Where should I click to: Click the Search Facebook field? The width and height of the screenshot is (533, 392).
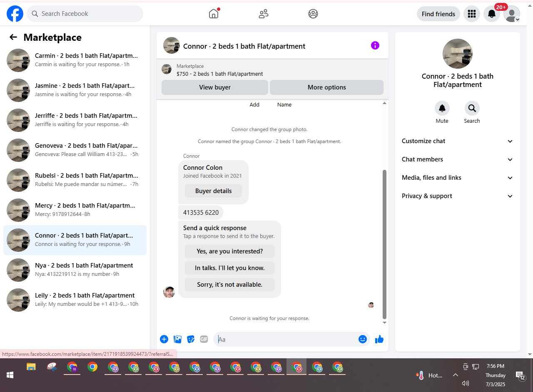click(85, 14)
